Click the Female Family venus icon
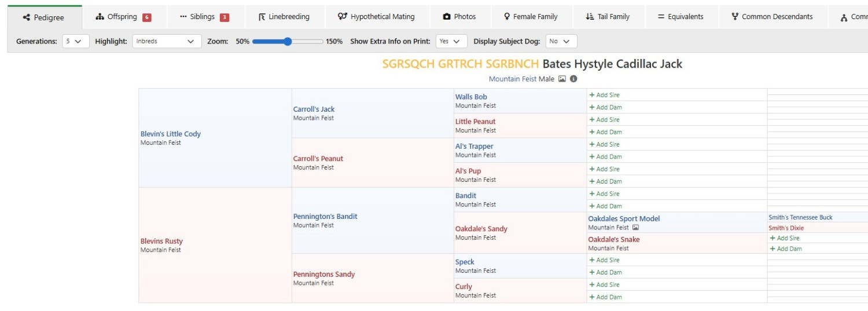Viewport: 868px width, 311px height. point(507,17)
